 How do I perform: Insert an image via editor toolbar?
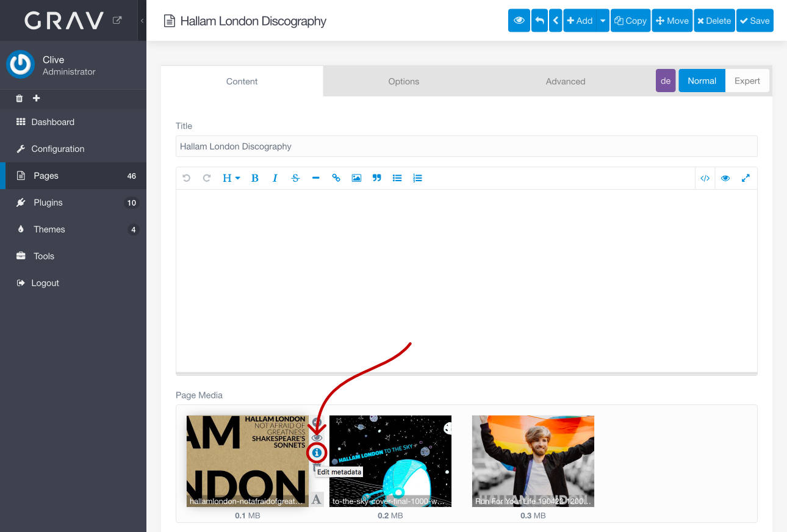click(356, 178)
